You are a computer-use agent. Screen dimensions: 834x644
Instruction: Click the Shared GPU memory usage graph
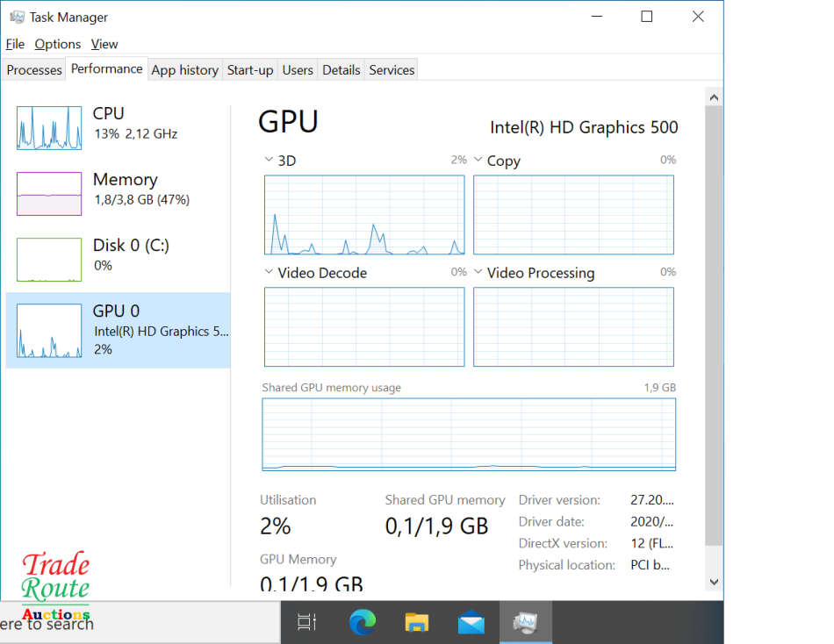(x=469, y=434)
